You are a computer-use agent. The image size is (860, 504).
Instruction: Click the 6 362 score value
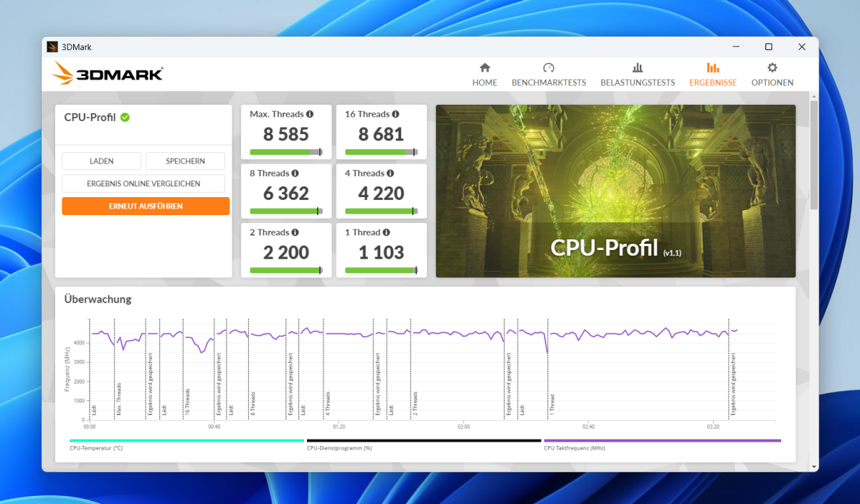click(285, 194)
